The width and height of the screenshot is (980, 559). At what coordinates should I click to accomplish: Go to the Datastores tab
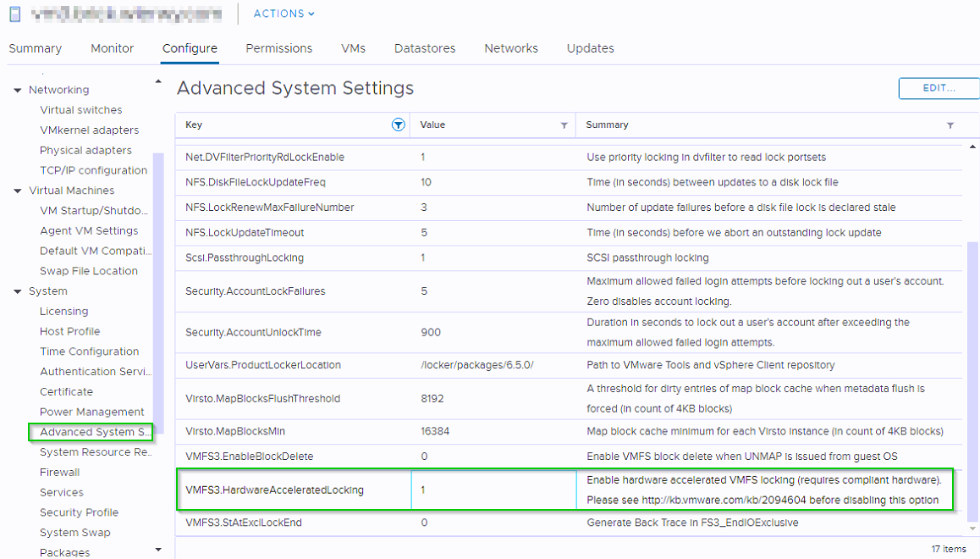tap(425, 48)
